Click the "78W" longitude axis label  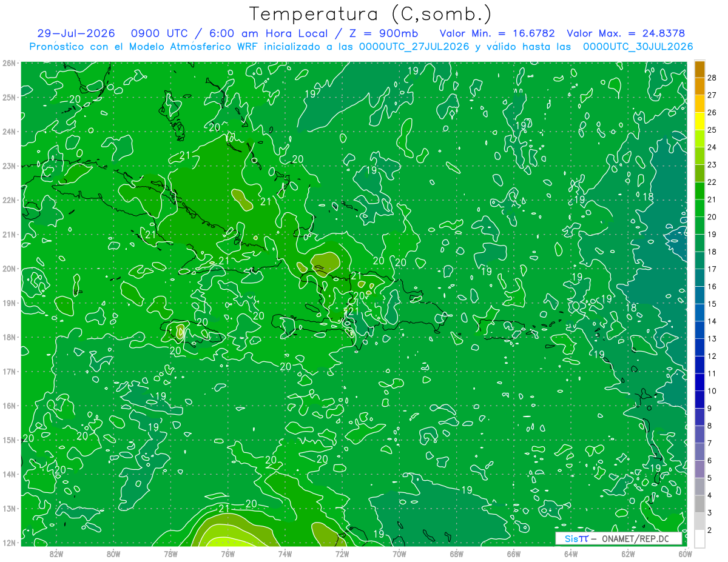click(x=170, y=554)
